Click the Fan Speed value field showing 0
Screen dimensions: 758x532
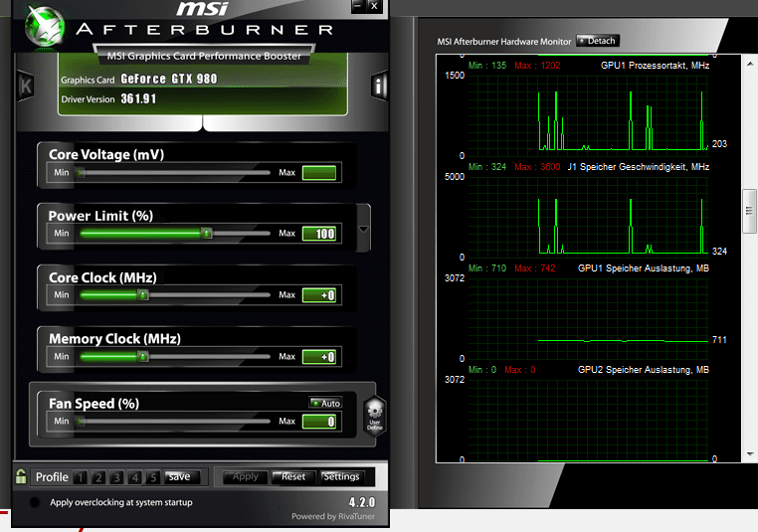click(319, 422)
